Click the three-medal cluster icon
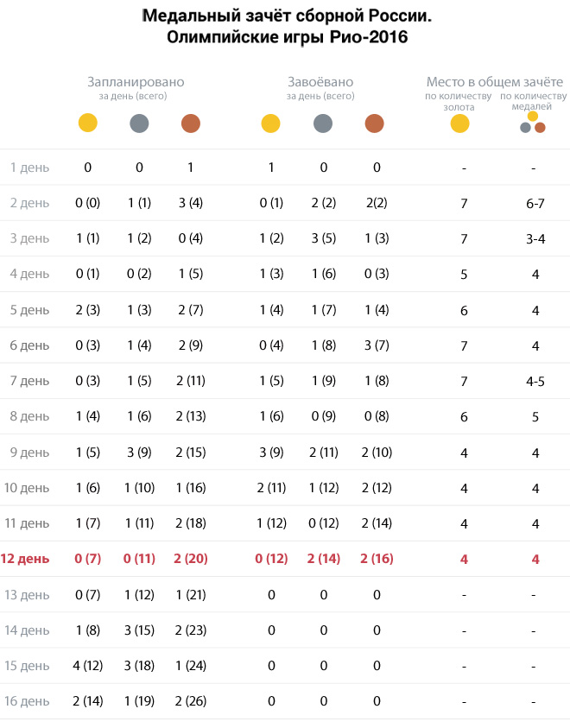The height and width of the screenshot is (728, 570). pyautogui.click(x=533, y=123)
